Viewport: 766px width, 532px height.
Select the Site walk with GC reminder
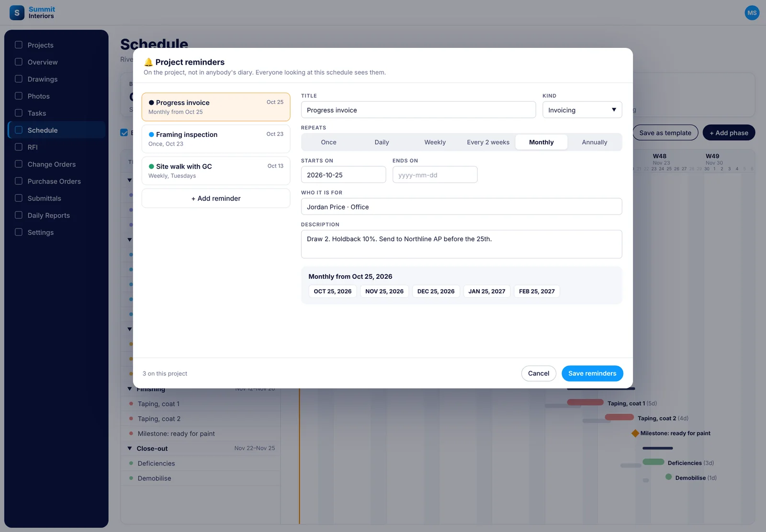tap(216, 171)
